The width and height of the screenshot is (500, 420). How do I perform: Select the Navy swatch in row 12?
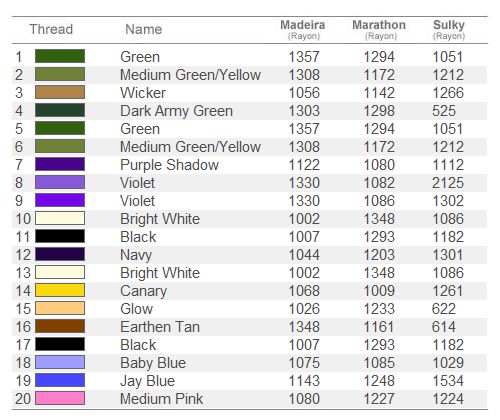60,254
